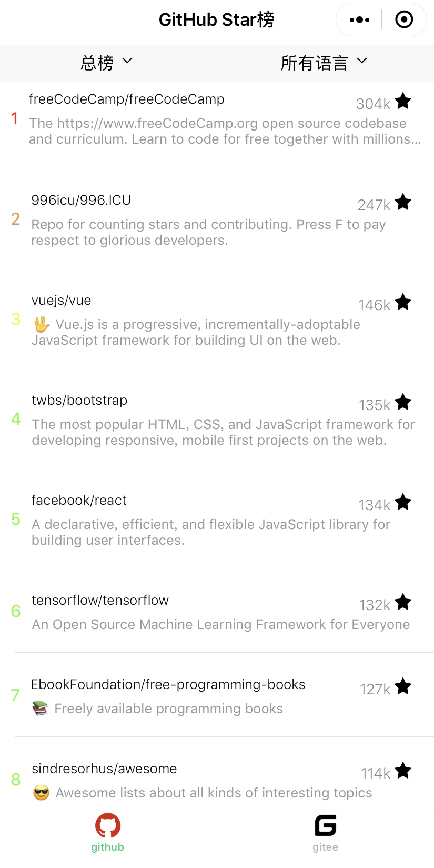Click the star icon for facebook/react
Image resolution: width=434 pixels, height=868 pixels.
pyautogui.click(x=403, y=502)
